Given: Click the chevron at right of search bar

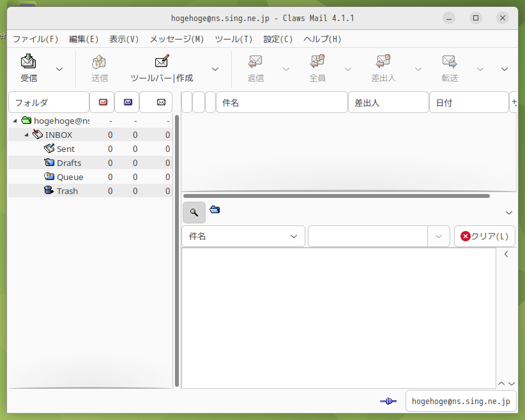Looking at the screenshot, I should coord(509,213).
